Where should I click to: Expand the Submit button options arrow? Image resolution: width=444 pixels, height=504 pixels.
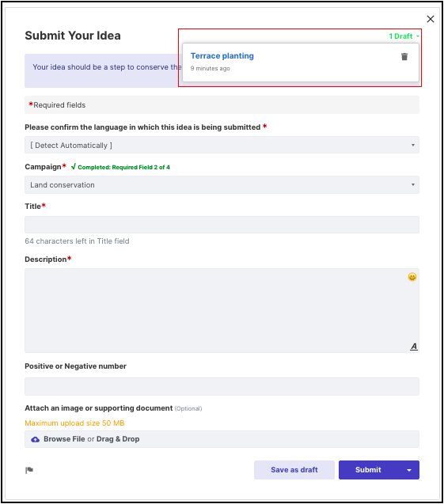coord(408,470)
